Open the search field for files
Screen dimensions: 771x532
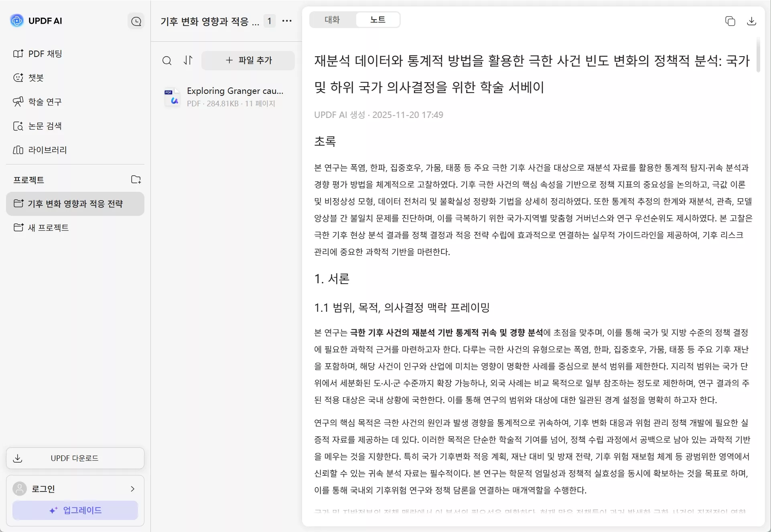[167, 60]
